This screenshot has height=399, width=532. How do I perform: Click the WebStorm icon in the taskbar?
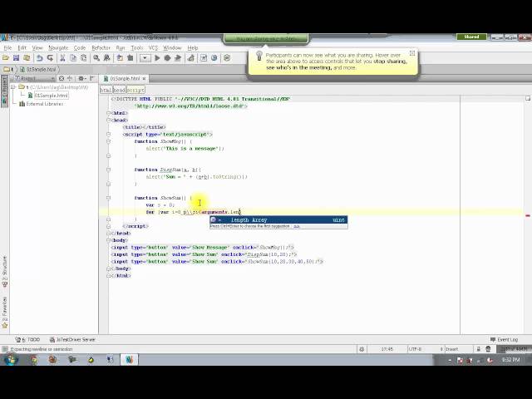tap(130, 360)
